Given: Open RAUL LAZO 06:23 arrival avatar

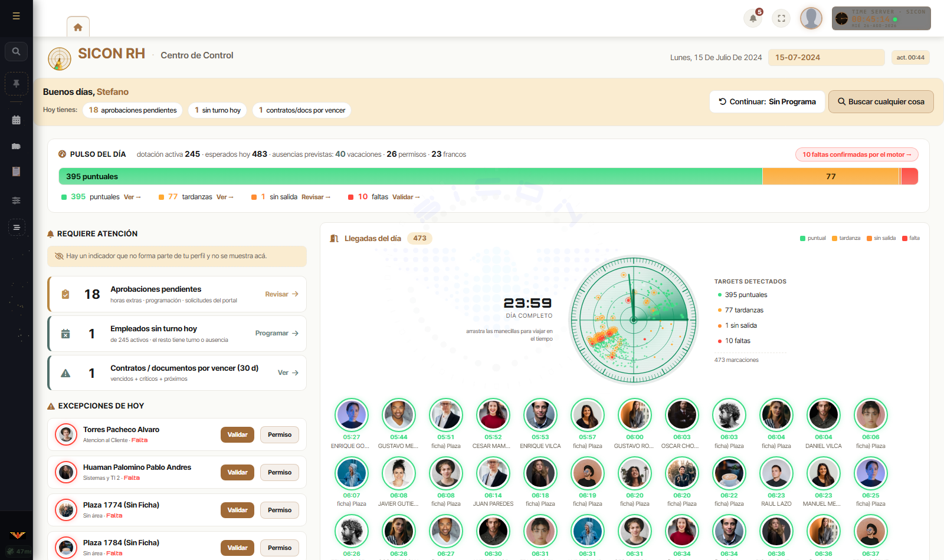Looking at the screenshot, I should (x=776, y=473).
